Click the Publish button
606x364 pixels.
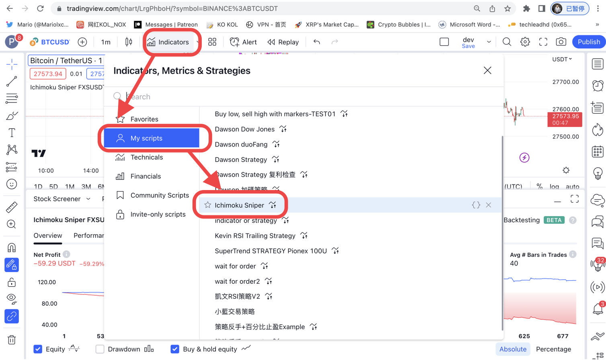pyautogui.click(x=588, y=42)
